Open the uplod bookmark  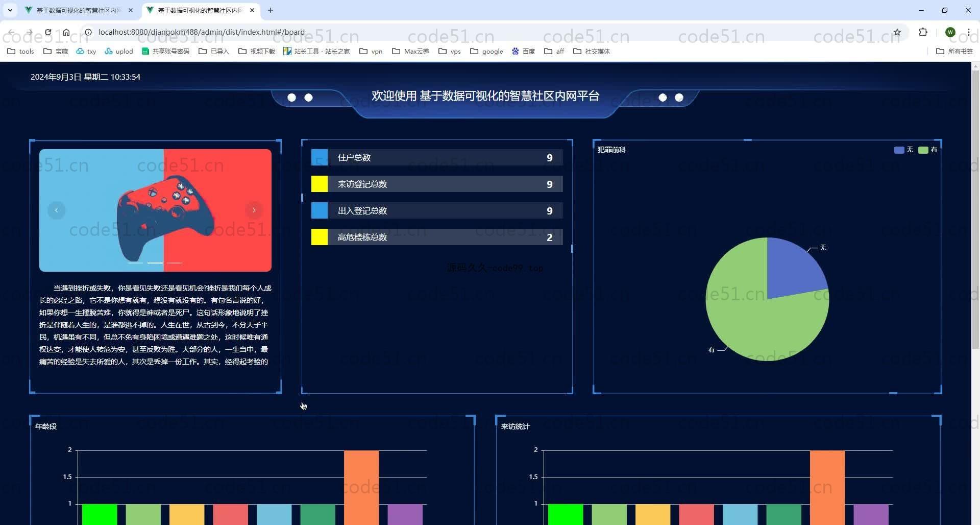pos(119,51)
